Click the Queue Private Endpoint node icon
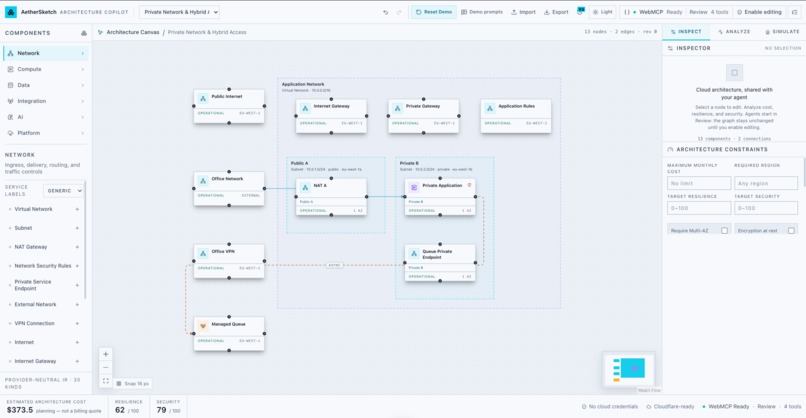 (414, 253)
